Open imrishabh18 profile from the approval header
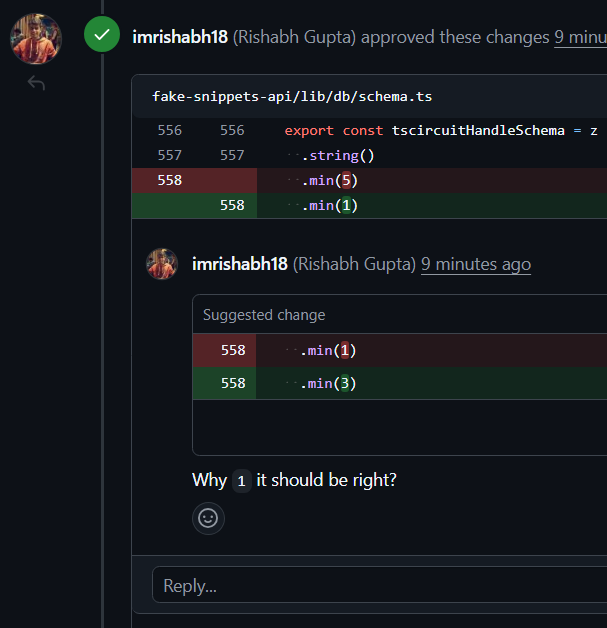This screenshot has height=628, width=607. tap(180, 37)
